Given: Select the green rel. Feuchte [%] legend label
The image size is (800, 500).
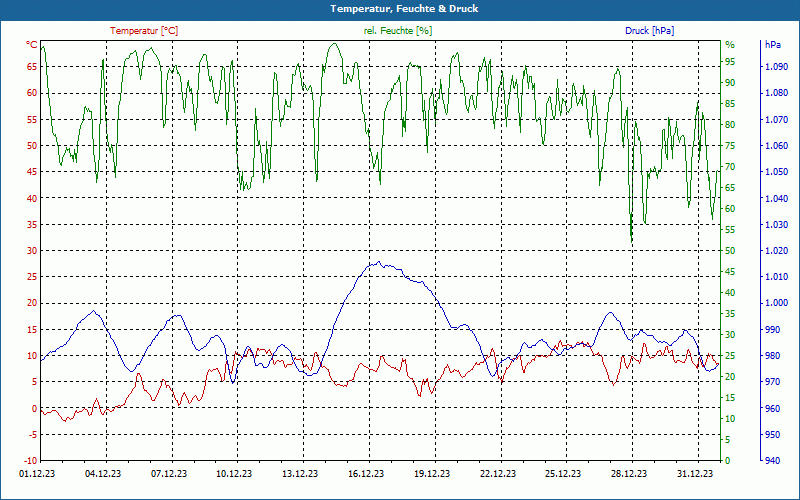Looking at the screenshot, I should point(398,31).
